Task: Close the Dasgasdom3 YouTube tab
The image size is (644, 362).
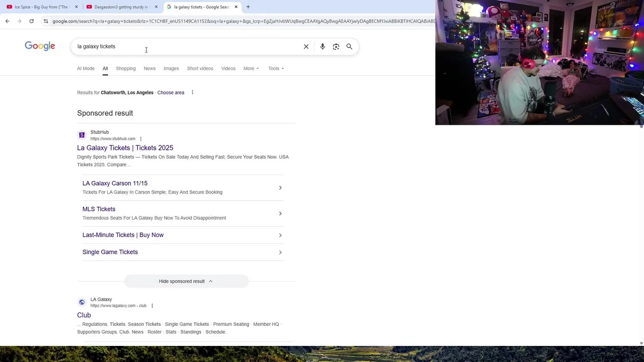Action: pos(156,7)
